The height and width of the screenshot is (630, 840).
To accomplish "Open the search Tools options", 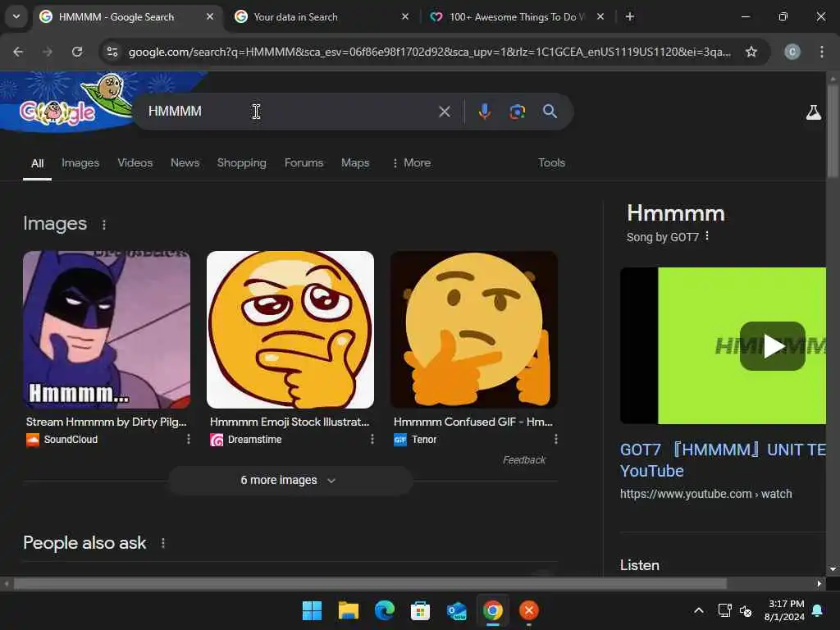I will pyautogui.click(x=551, y=163).
